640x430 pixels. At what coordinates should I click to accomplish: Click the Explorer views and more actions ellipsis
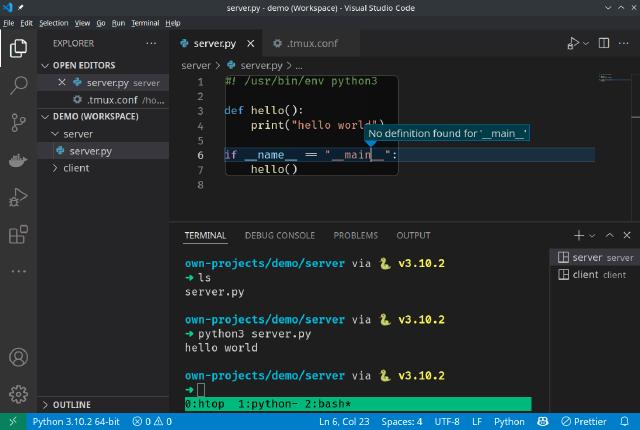(151, 43)
